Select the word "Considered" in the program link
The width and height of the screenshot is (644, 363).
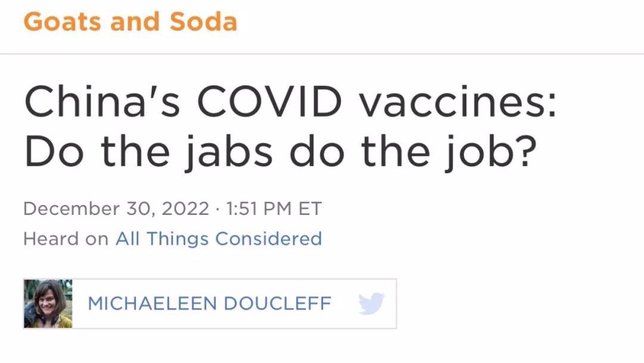point(268,239)
